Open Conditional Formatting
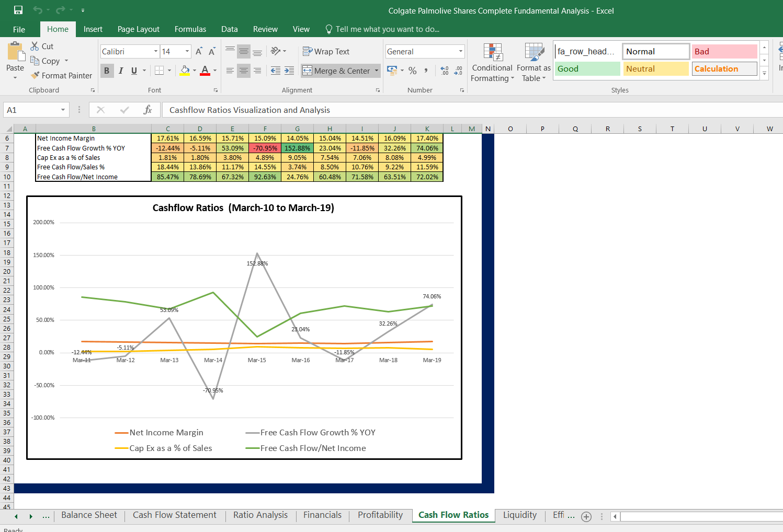 492,62
